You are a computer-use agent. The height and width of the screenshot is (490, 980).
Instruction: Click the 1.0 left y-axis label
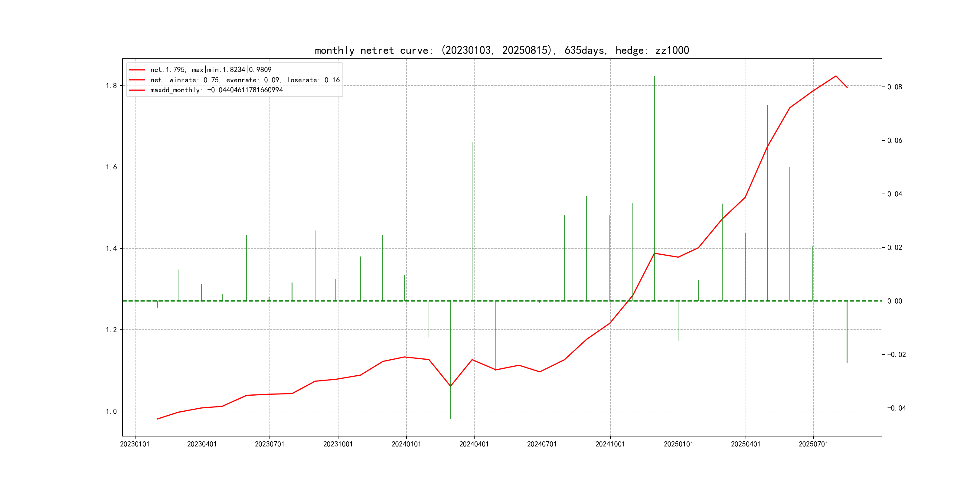(112, 411)
